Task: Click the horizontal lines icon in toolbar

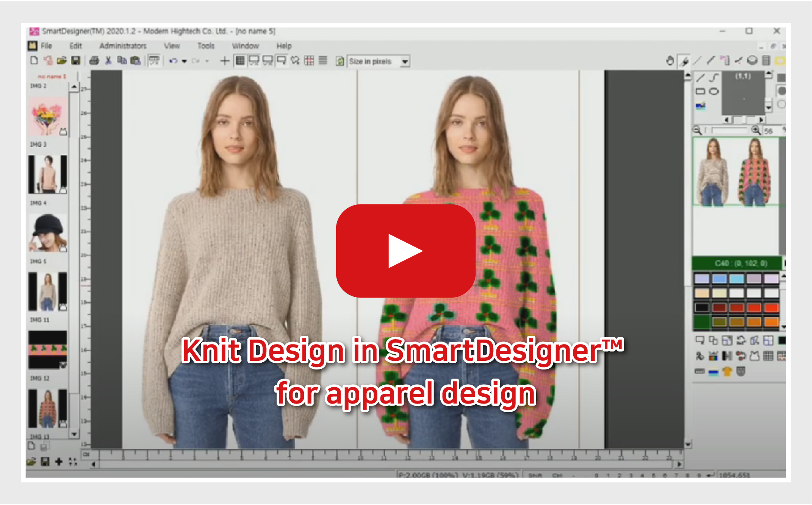Action: point(323,61)
